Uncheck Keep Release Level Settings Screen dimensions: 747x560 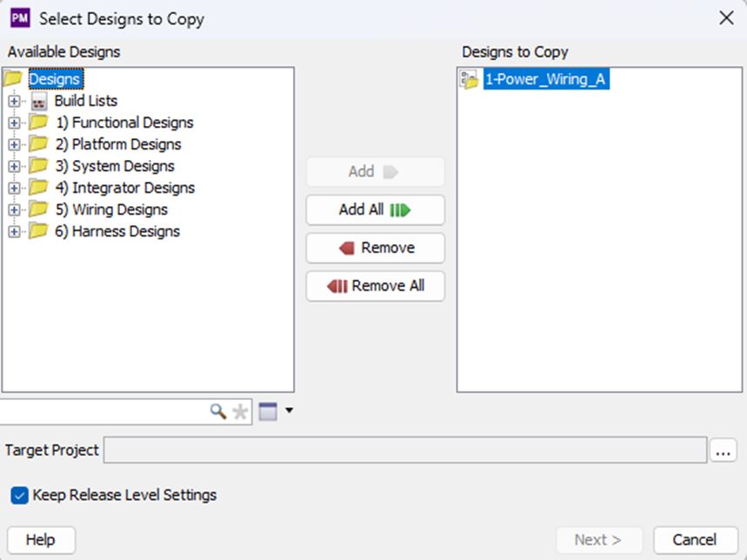coord(19,494)
